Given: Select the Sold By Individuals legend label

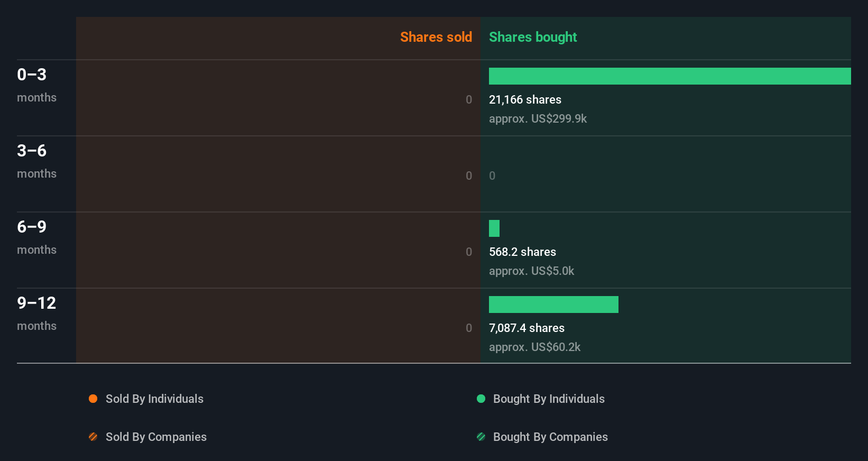Looking at the screenshot, I should click(154, 399).
